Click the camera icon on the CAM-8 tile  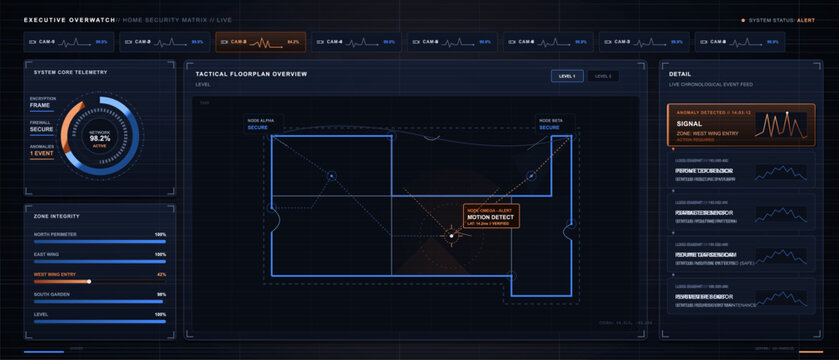click(704, 42)
